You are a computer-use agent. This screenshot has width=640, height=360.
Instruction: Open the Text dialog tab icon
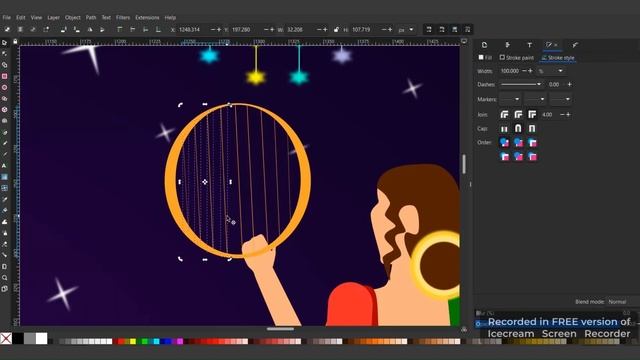click(529, 45)
